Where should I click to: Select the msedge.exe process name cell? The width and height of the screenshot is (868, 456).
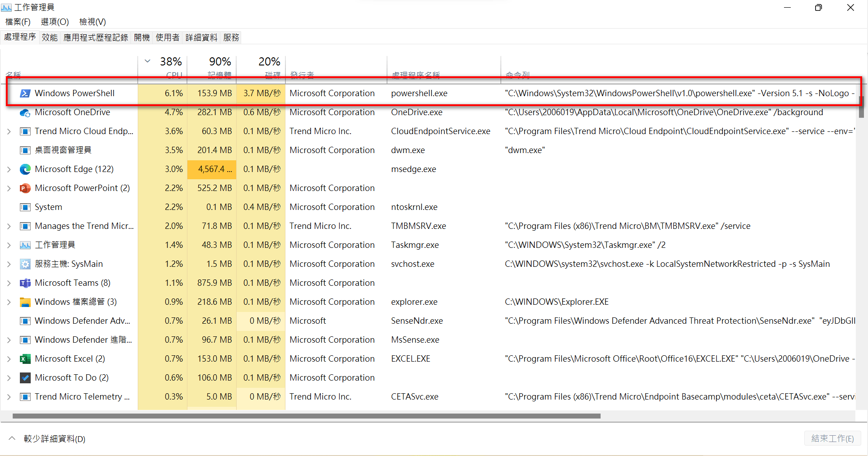click(414, 169)
